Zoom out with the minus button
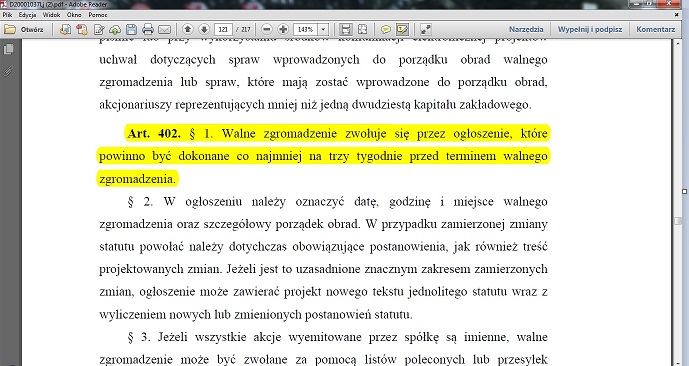Viewport: 689px width, 366px height. [266, 29]
